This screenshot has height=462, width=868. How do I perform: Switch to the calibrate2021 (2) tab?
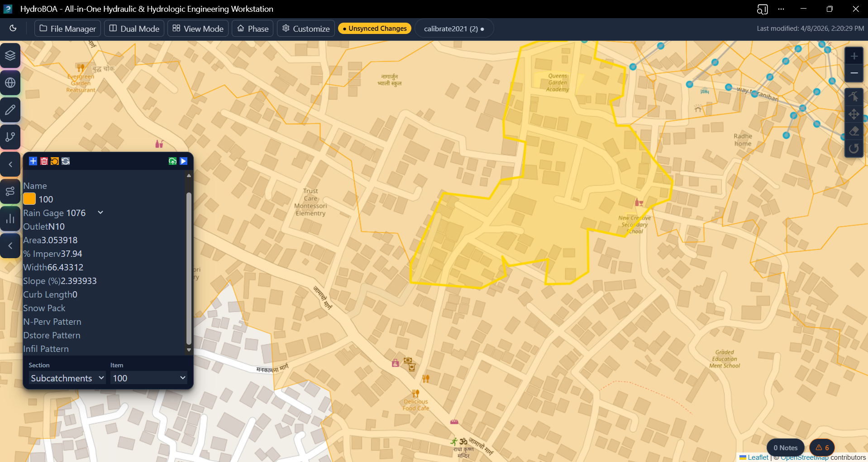pyautogui.click(x=453, y=29)
